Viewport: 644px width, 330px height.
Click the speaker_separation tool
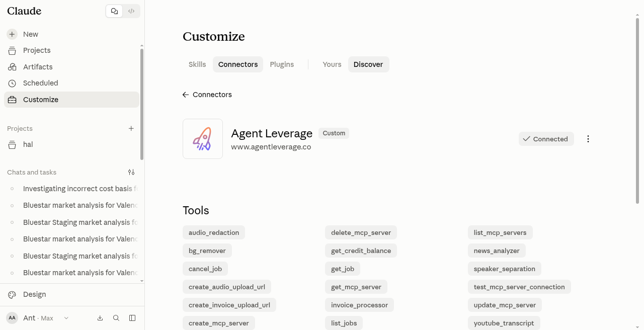coord(505,269)
